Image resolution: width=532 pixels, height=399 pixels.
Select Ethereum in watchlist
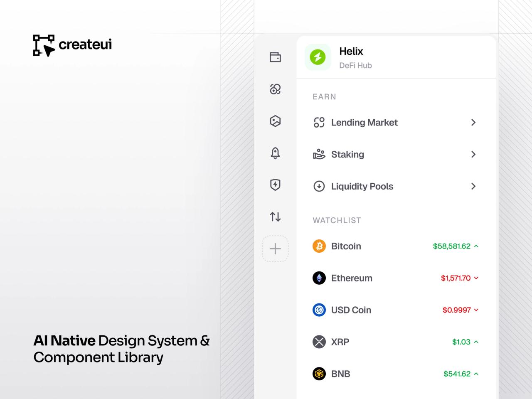pos(396,278)
